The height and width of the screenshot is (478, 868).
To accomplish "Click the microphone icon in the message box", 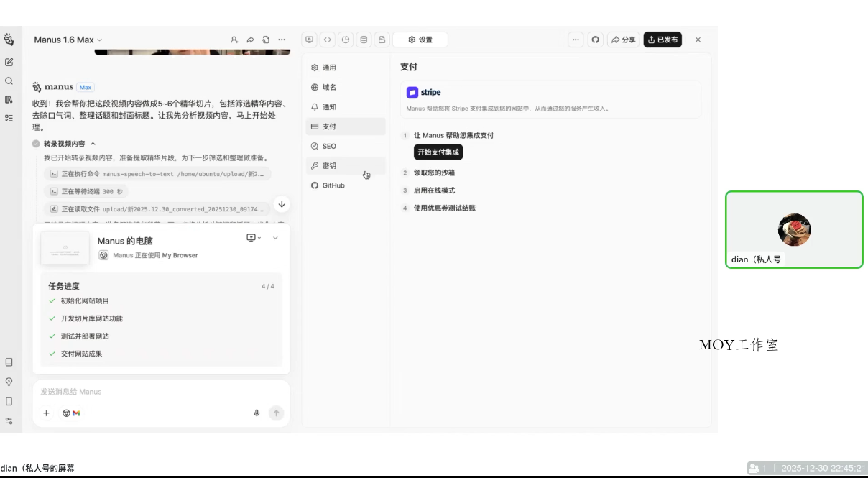I will pyautogui.click(x=257, y=413).
